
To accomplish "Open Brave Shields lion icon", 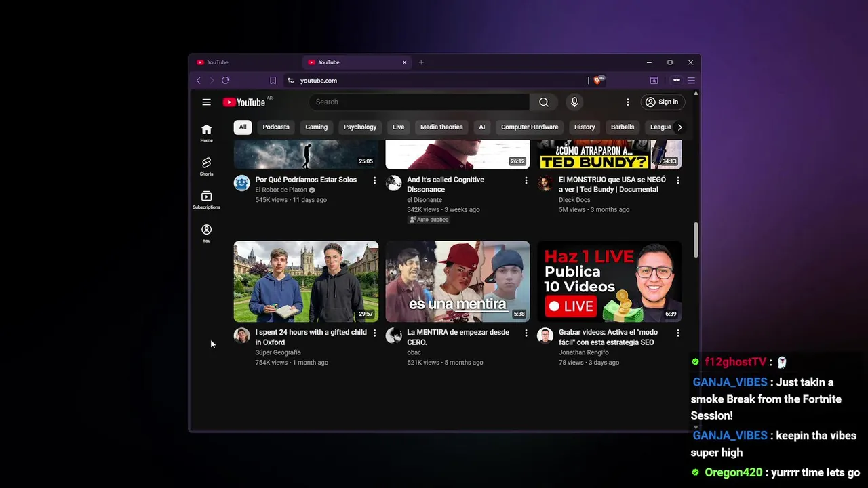I will pos(597,81).
